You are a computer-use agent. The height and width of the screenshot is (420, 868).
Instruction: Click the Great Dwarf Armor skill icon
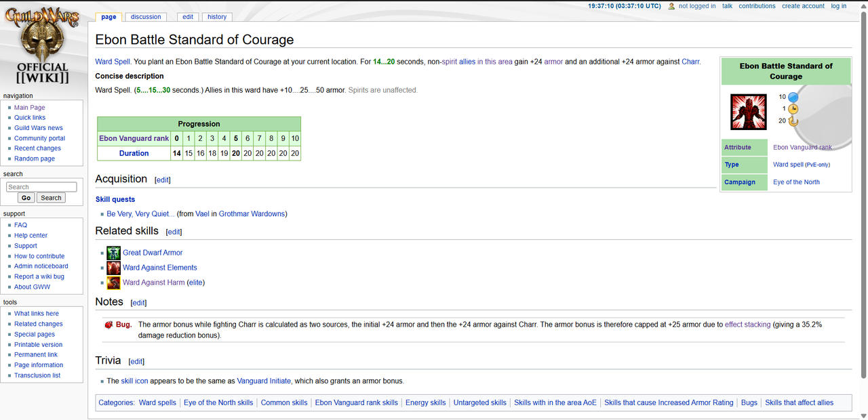coord(114,253)
